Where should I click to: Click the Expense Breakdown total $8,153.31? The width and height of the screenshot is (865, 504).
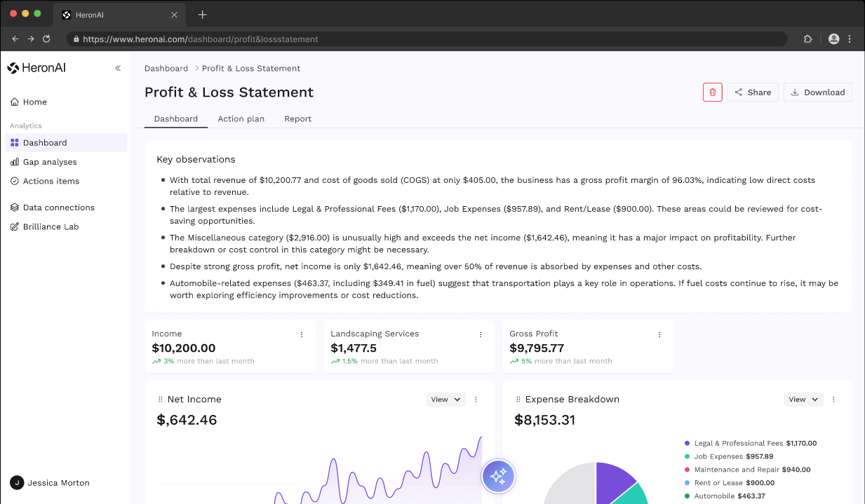545,420
